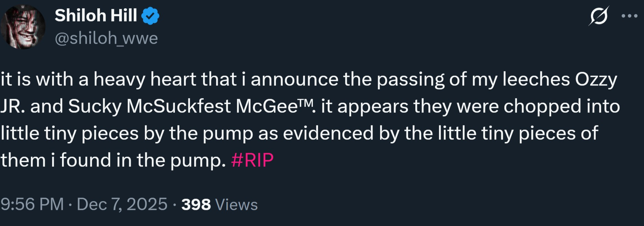Viewport: 644px width, 226px height.
Task: Click the 9:56 PM timestamp
Action: pos(32,204)
